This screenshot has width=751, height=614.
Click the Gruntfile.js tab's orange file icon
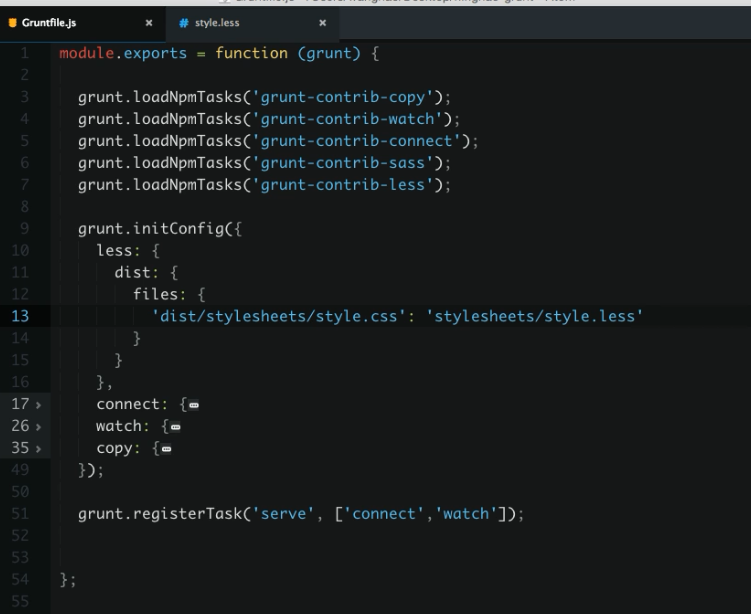point(13,21)
